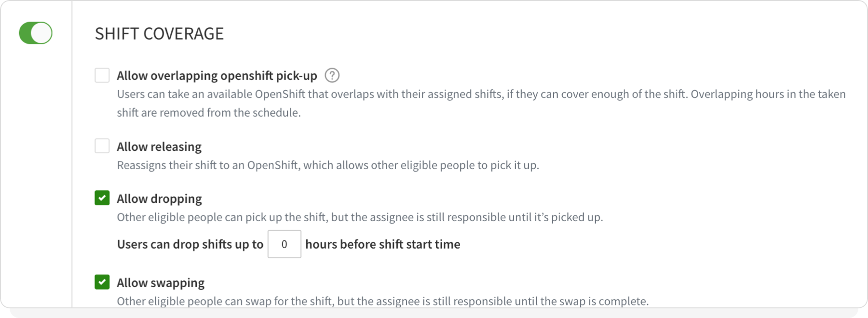Image resolution: width=868 pixels, height=318 pixels.
Task: Check the Allow releasing option
Action: [102, 146]
